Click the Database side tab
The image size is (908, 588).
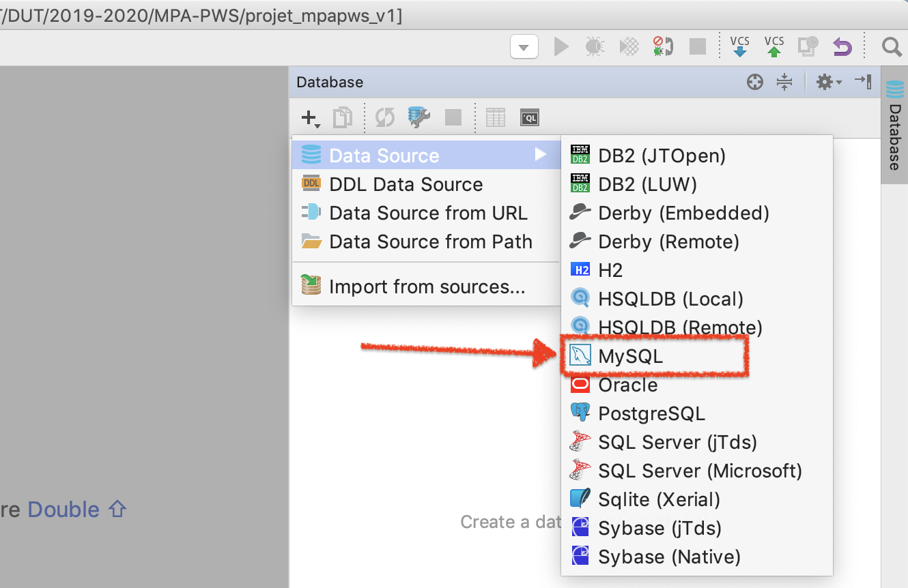pos(894,125)
